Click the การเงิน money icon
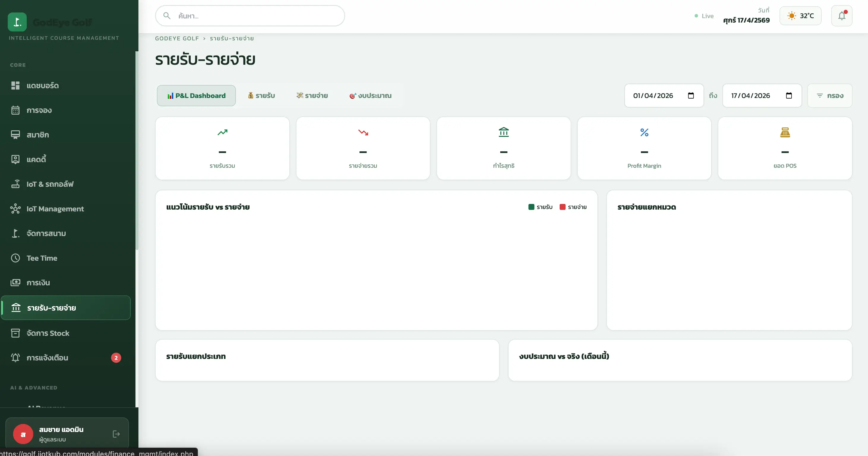The image size is (868, 456). (15, 283)
